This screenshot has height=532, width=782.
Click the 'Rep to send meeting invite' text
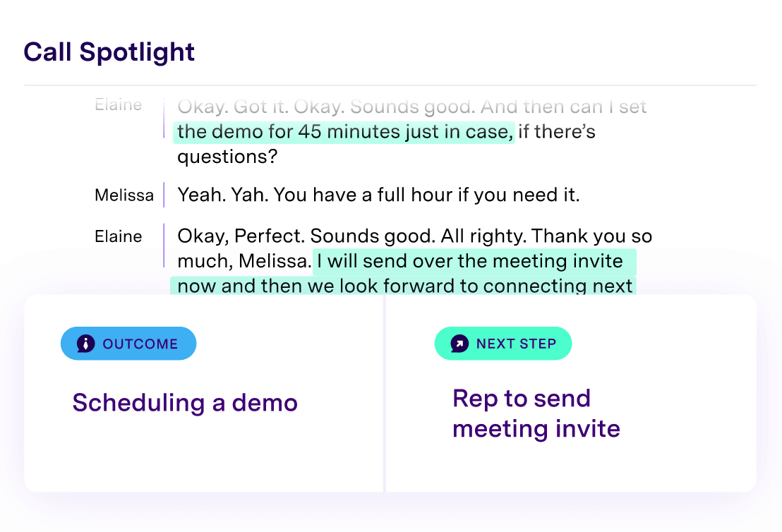[536, 413]
